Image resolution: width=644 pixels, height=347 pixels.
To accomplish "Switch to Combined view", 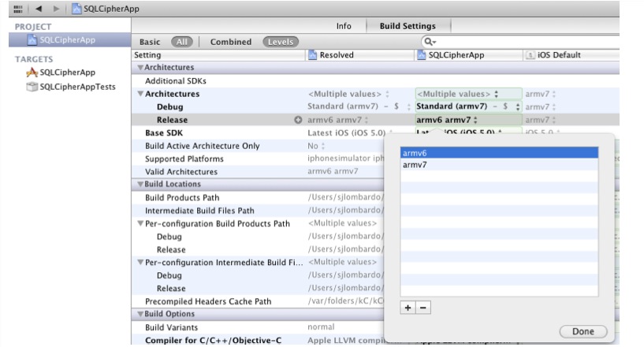I will click(231, 42).
